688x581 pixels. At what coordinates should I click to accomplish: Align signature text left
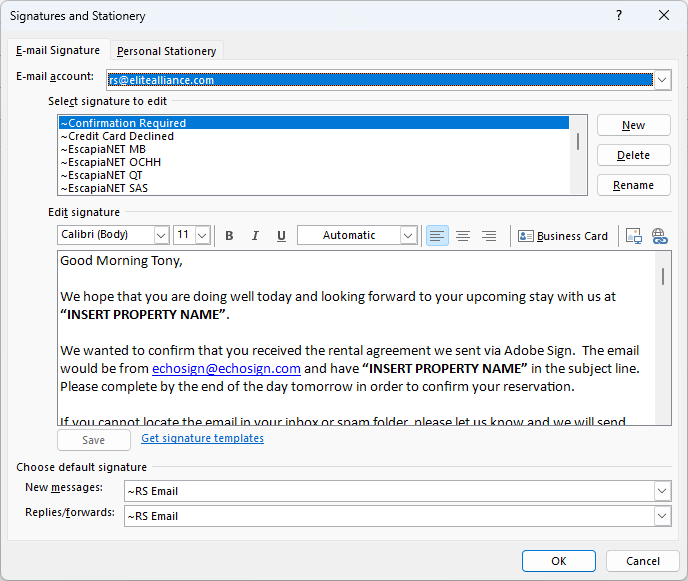(437, 236)
